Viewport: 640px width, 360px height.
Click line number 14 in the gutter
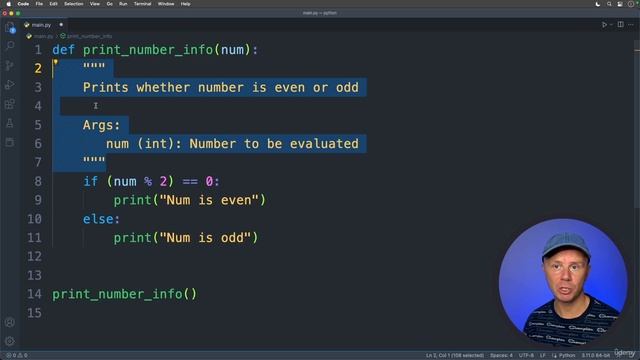[34, 294]
